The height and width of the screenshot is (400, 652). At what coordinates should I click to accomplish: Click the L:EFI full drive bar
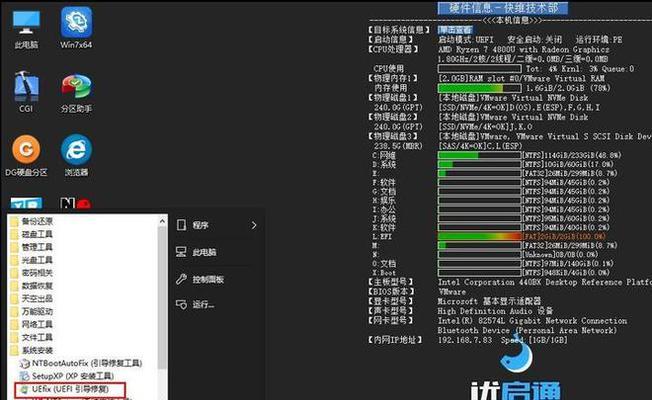(x=479, y=236)
